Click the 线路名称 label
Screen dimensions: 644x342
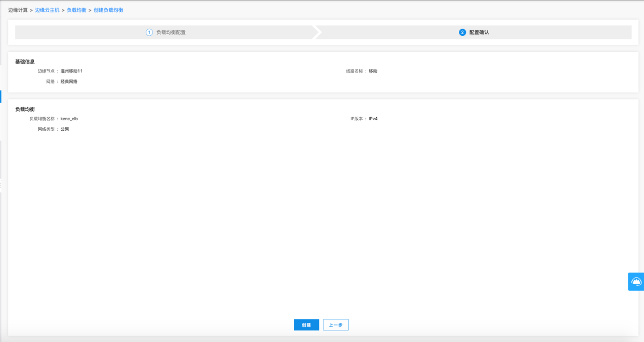354,71
